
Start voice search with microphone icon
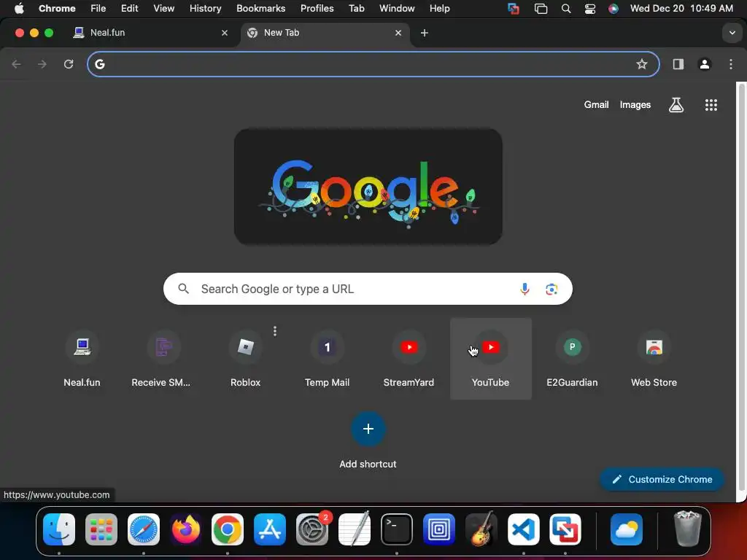pyautogui.click(x=525, y=289)
